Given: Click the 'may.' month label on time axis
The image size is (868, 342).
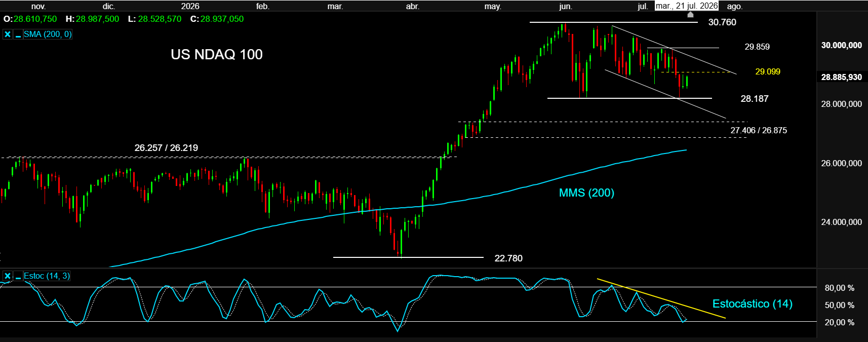Looking at the screenshot, I should click(493, 6).
